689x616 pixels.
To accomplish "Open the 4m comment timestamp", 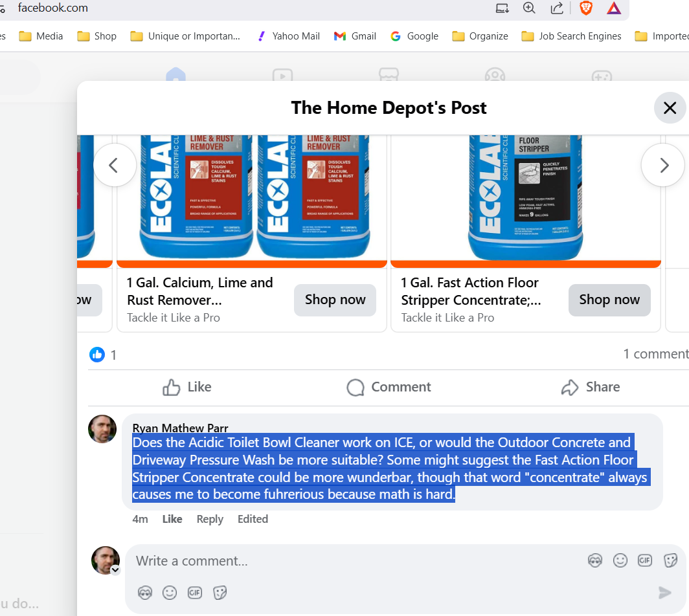I will click(140, 519).
